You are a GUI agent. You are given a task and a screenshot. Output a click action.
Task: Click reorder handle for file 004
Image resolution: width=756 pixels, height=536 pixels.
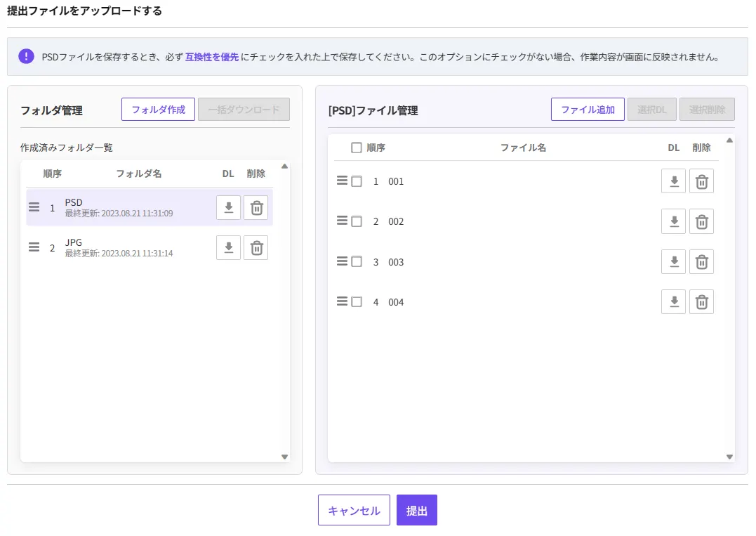(342, 301)
